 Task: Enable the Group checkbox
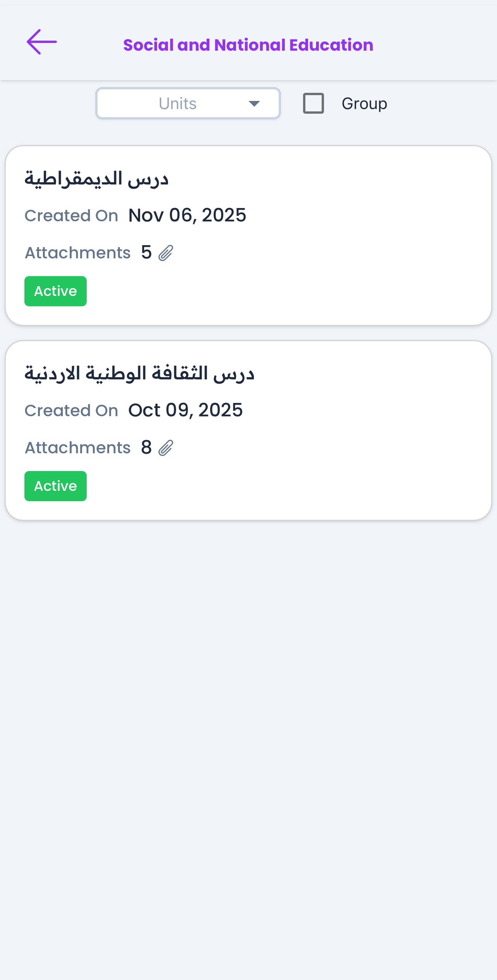click(313, 103)
